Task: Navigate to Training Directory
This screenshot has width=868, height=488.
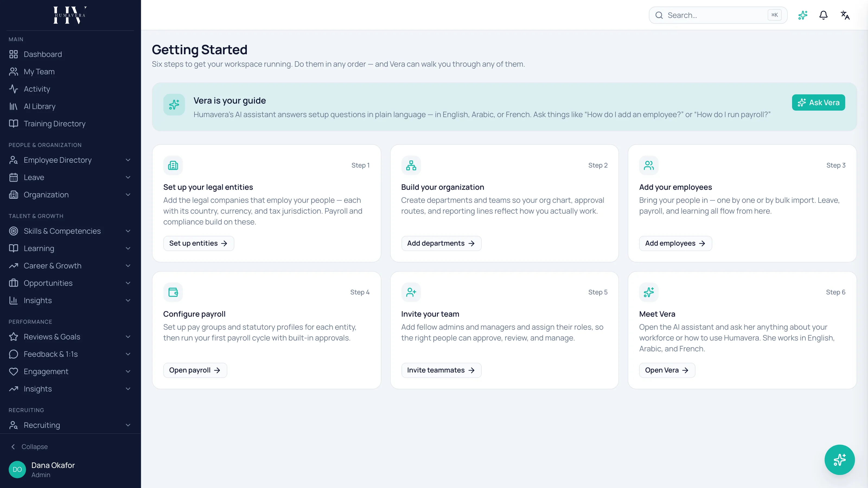Action: coord(70,124)
